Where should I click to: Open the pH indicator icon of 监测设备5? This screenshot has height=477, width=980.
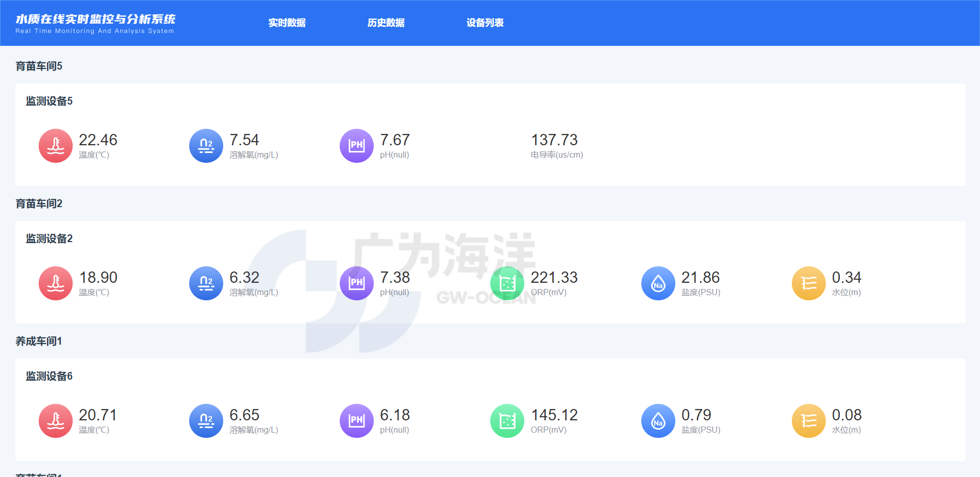coord(356,146)
